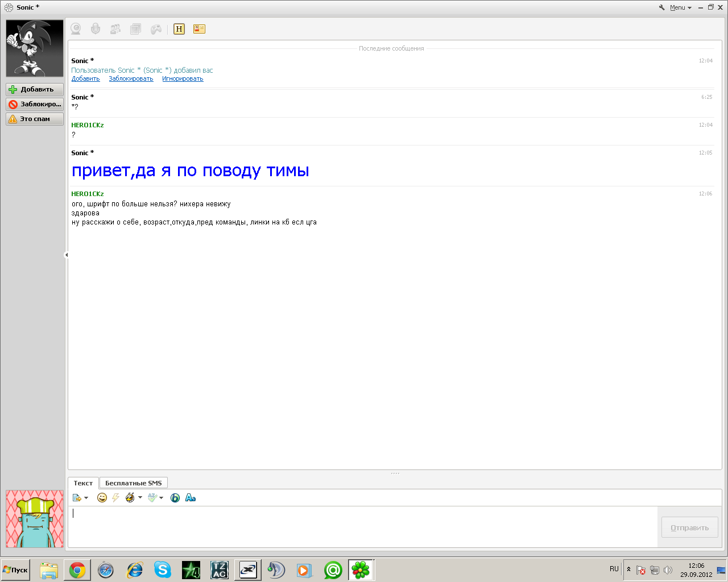
Task: Switch to the Текст tab
Action: coord(83,483)
